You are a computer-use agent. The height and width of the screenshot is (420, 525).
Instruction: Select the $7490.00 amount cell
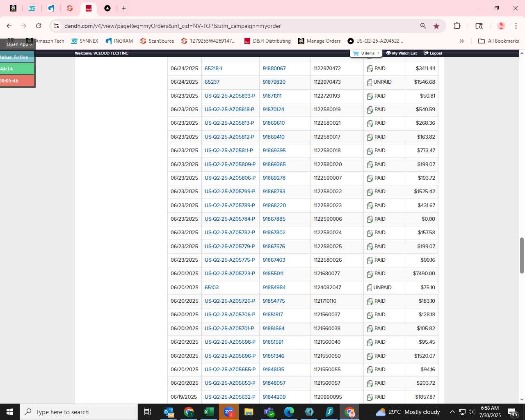pos(422,274)
